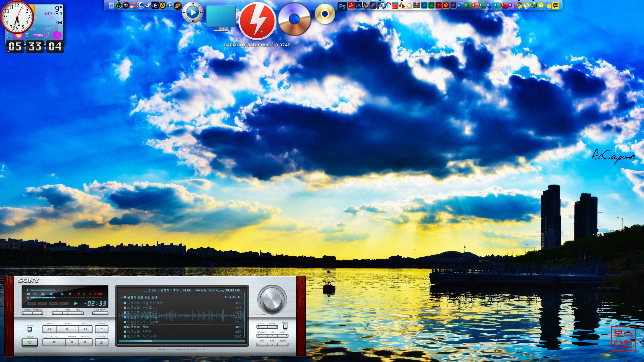The width and height of the screenshot is (644, 362).
Task: Switch to the PM2 display mode
Action: 78,313
